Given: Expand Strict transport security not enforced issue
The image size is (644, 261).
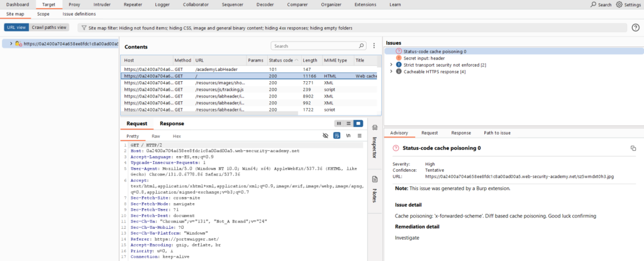Looking at the screenshot, I should (x=391, y=65).
